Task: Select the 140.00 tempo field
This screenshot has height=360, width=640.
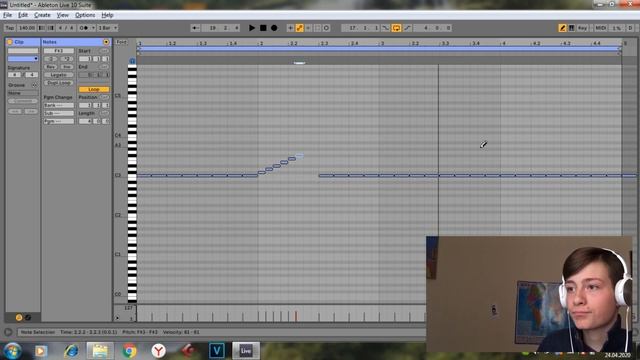Action: [27, 28]
